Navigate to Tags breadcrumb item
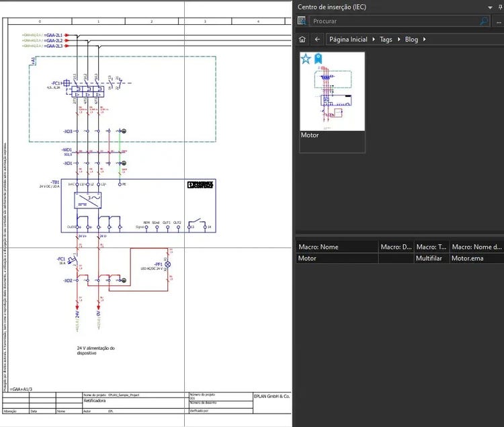 pos(386,39)
